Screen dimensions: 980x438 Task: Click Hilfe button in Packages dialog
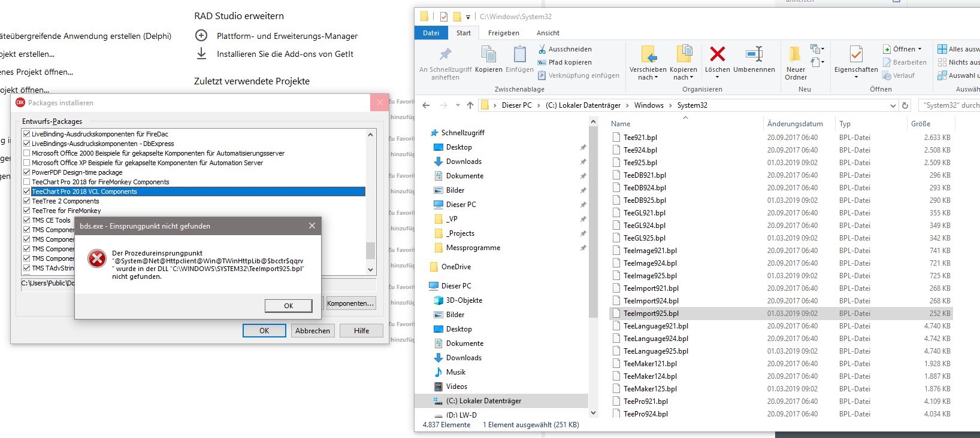361,330
